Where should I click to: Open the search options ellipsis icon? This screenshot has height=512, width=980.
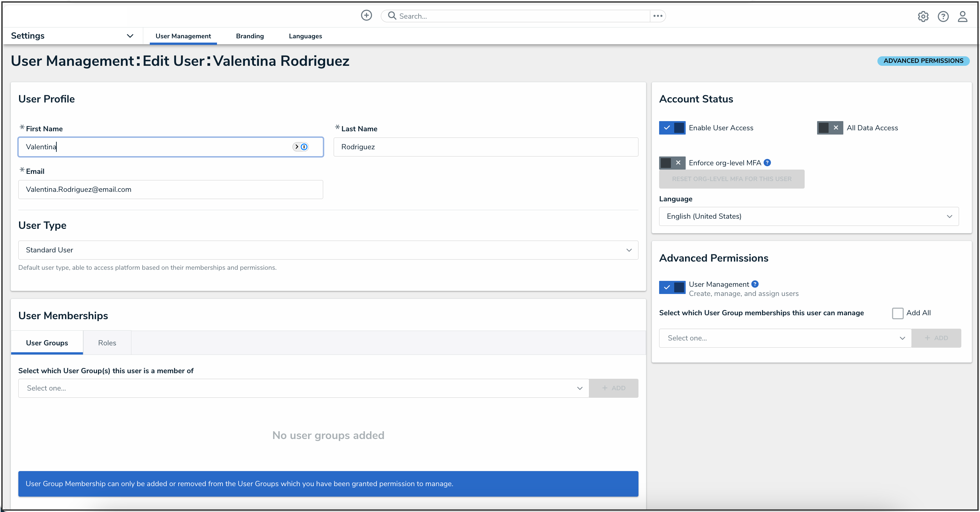(658, 16)
